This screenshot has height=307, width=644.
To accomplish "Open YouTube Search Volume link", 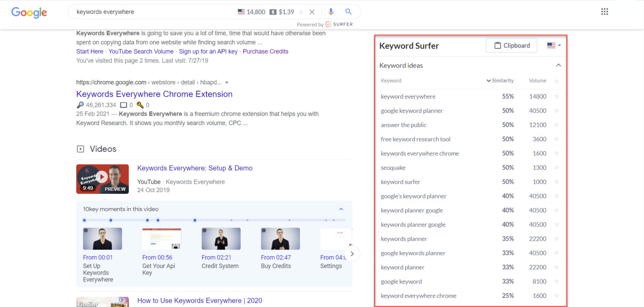I will [x=141, y=51].
